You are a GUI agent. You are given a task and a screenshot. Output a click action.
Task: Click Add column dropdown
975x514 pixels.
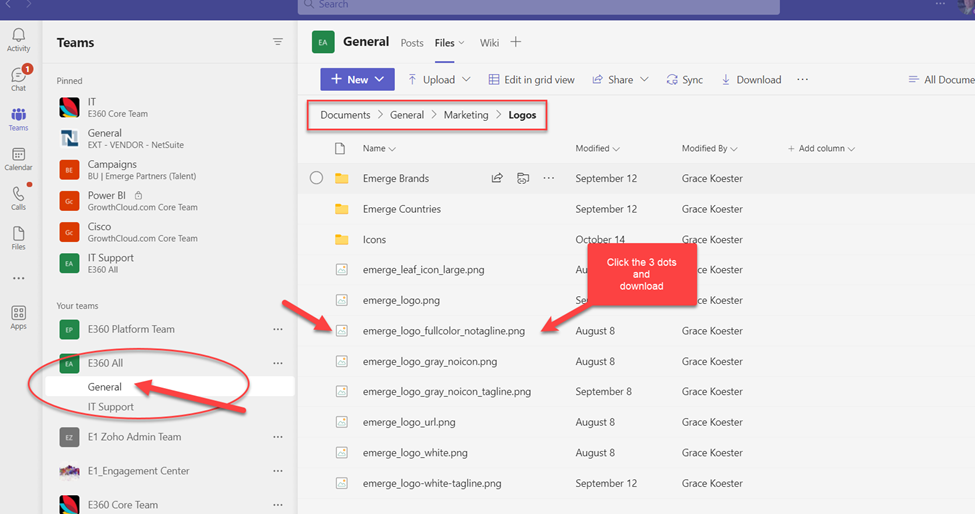[821, 149]
